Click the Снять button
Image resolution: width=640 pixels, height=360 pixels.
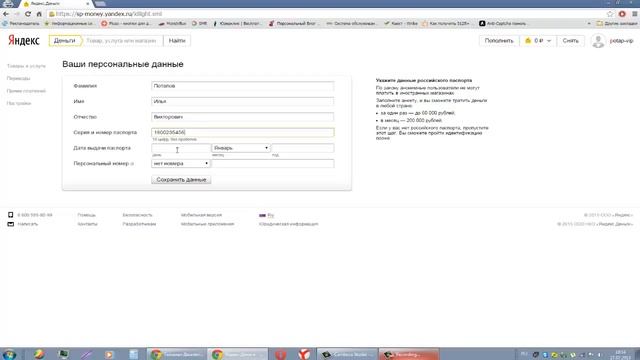click(570, 41)
